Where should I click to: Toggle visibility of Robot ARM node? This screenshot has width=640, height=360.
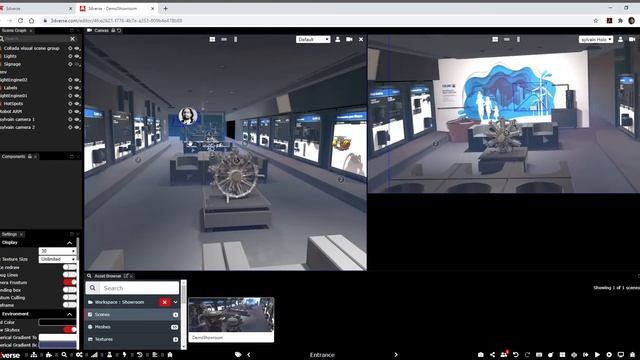click(77, 111)
